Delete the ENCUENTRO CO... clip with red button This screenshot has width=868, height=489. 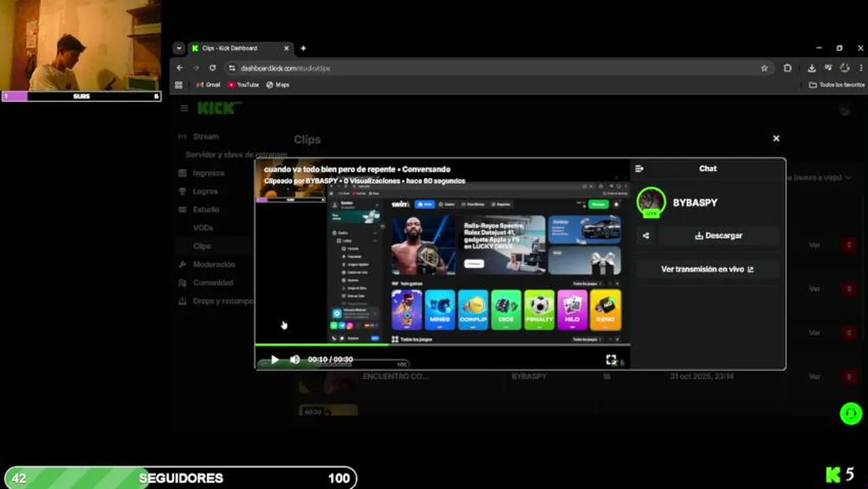coord(849,376)
